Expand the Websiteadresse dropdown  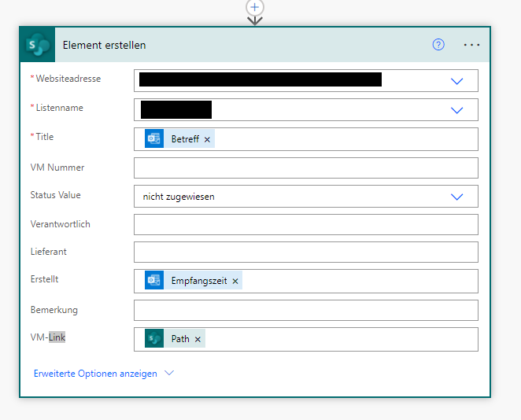point(457,81)
